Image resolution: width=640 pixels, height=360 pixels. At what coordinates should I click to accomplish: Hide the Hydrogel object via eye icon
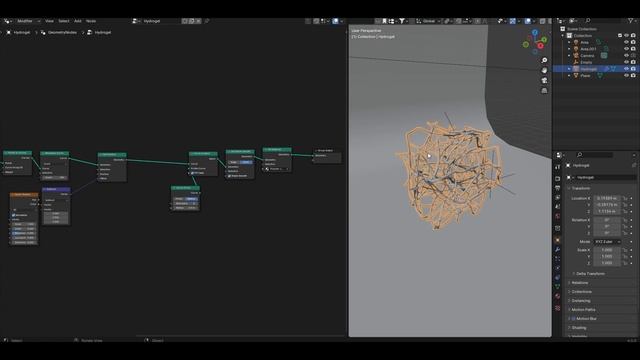[x=626, y=69]
